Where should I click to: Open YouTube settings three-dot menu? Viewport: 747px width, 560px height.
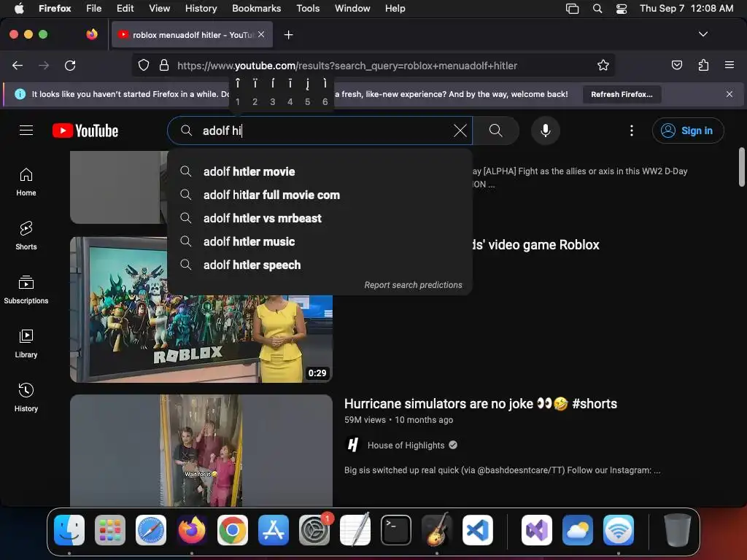click(632, 131)
